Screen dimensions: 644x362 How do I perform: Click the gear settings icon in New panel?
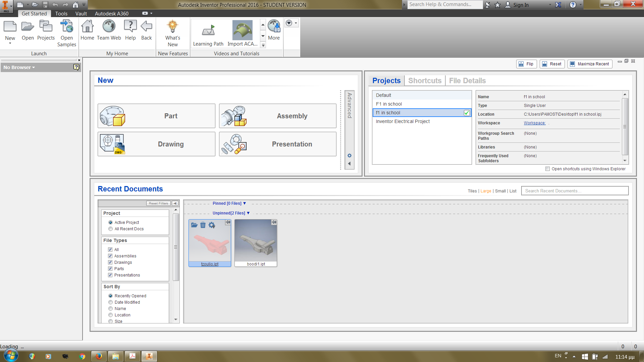click(x=349, y=156)
